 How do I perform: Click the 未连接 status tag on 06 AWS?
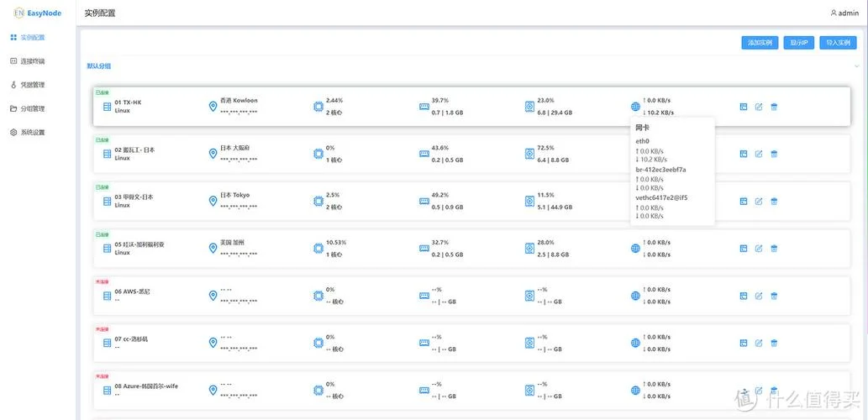pyautogui.click(x=102, y=281)
